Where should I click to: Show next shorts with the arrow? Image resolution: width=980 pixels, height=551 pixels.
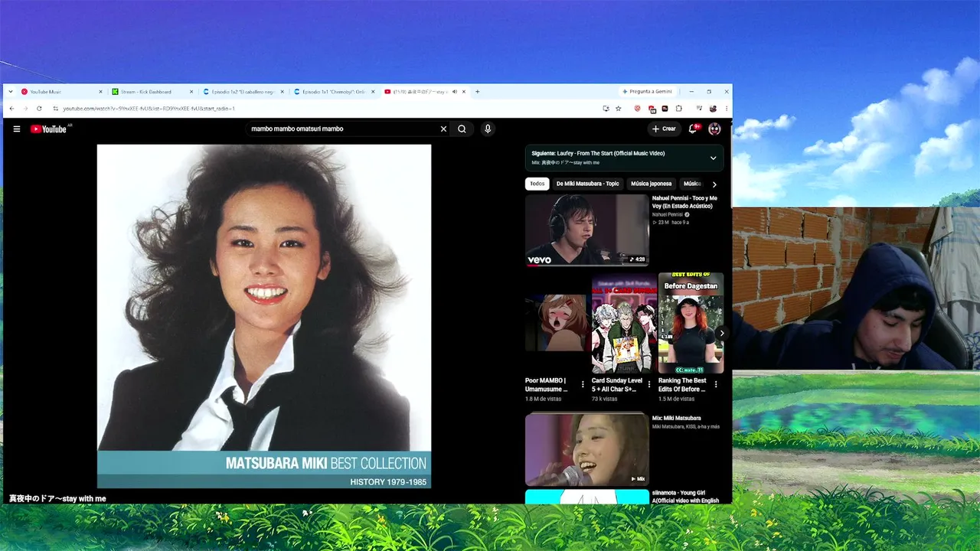(x=721, y=333)
